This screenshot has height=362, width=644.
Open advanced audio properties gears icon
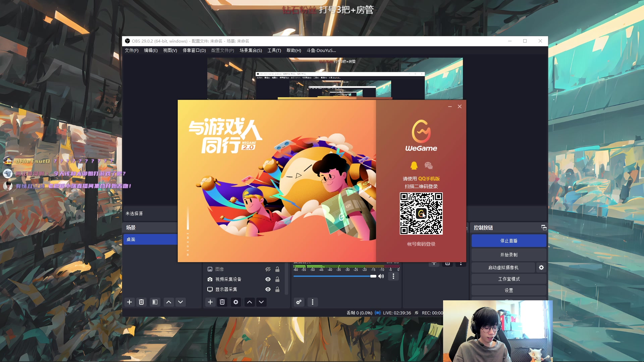click(299, 302)
